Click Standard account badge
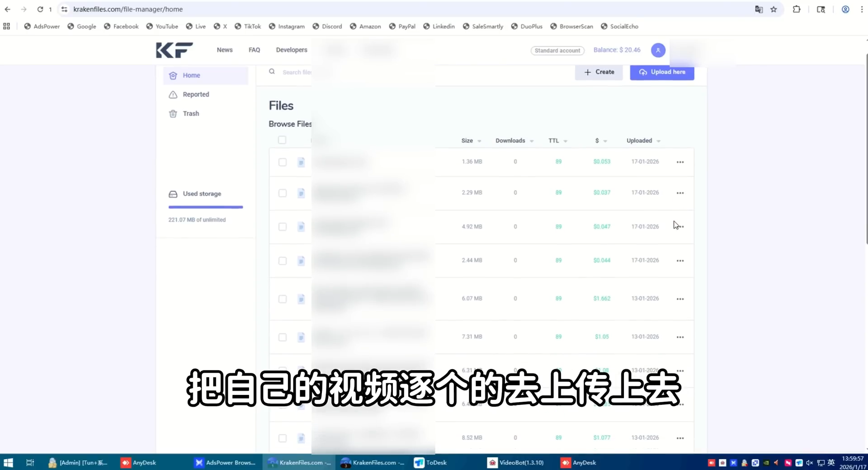This screenshot has height=470, width=868. (557, 51)
